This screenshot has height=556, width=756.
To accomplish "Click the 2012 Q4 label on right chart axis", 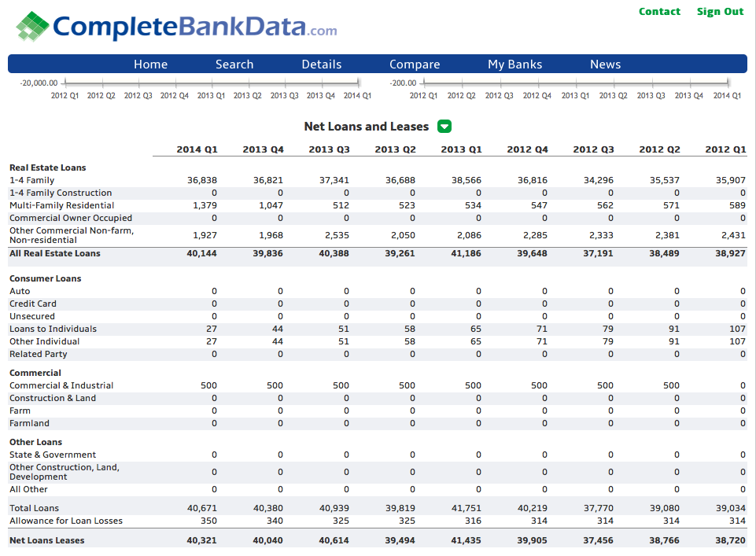I will click(537, 95).
